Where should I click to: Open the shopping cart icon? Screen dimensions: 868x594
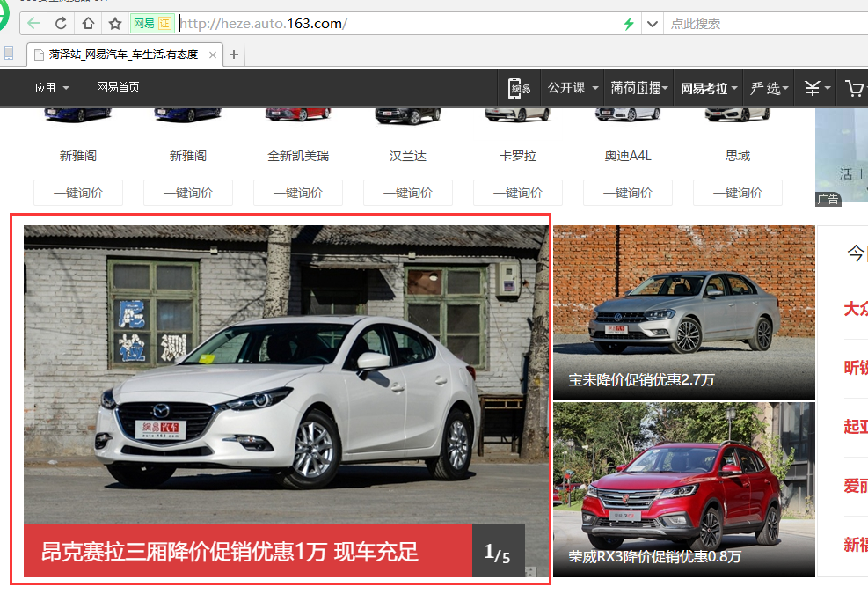(x=855, y=88)
